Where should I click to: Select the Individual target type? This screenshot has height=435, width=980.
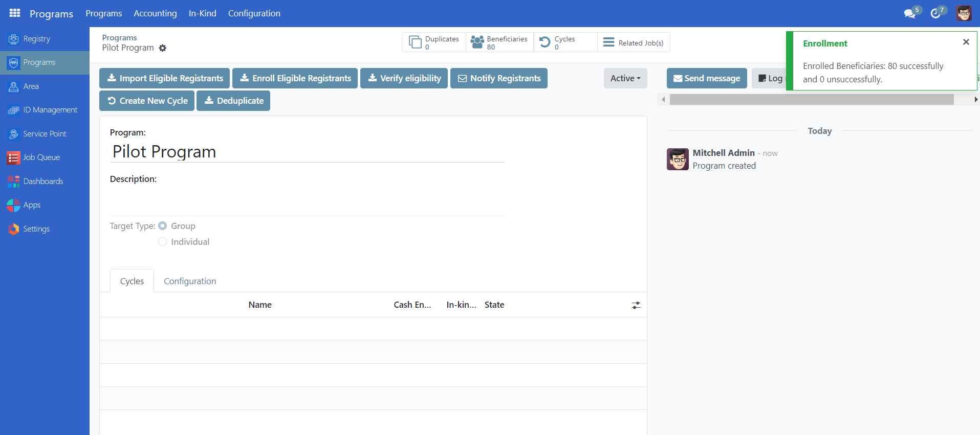coord(163,242)
